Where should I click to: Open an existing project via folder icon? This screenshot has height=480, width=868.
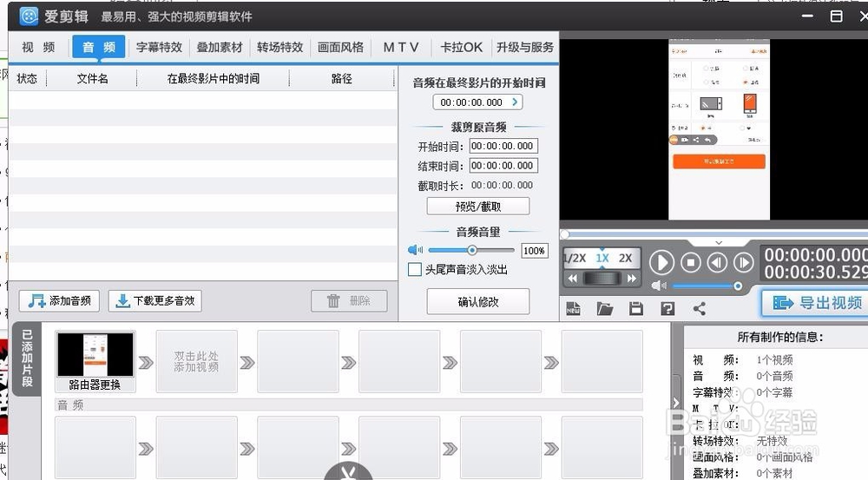tap(604, 308)
